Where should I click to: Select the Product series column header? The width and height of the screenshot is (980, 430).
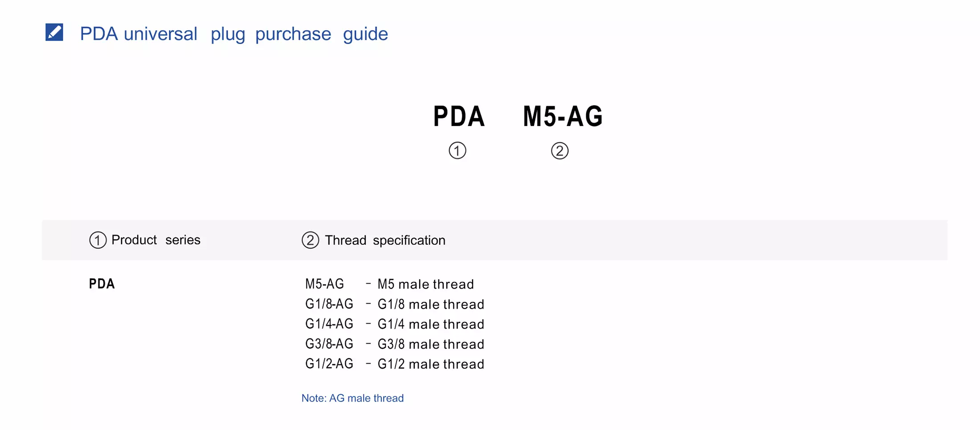[x=155, y=240]
